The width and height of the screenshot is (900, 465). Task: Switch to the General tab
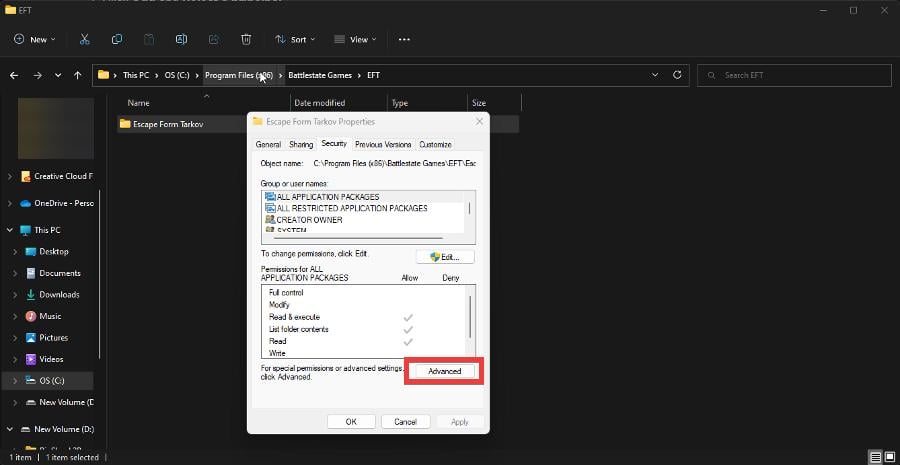tap(268, 144)
